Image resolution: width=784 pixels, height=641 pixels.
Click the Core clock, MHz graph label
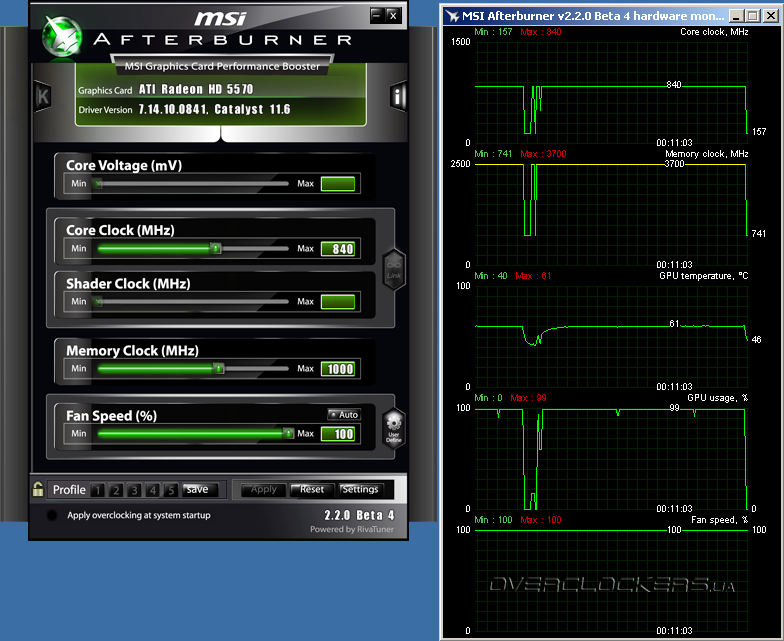pos(714,32)
